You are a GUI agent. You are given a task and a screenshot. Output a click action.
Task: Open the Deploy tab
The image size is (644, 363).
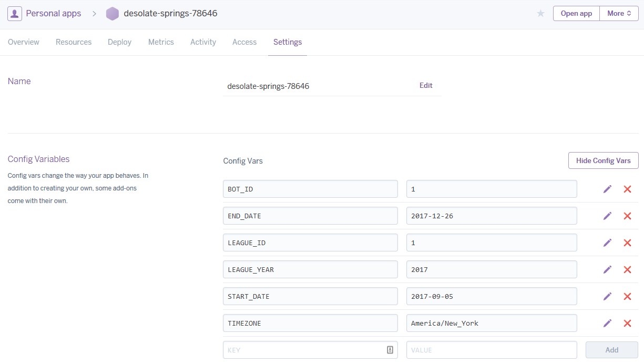(119, 42)
